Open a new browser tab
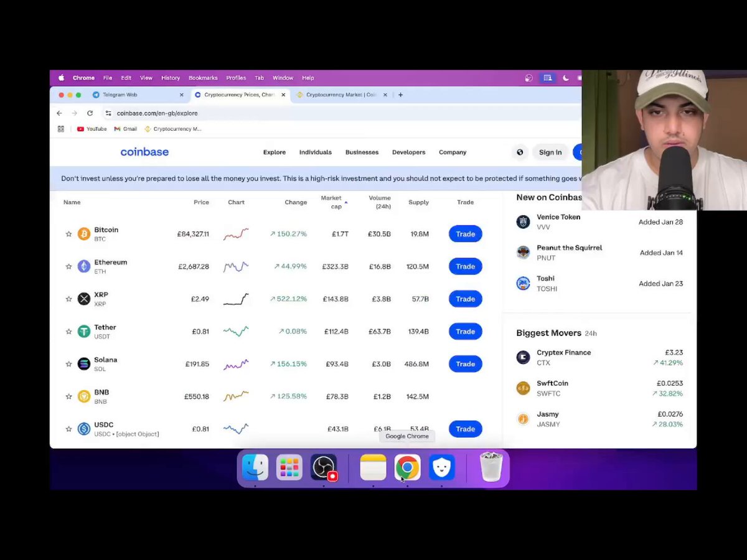Viewport: 747px width, 560px height. tap(400, 95)
